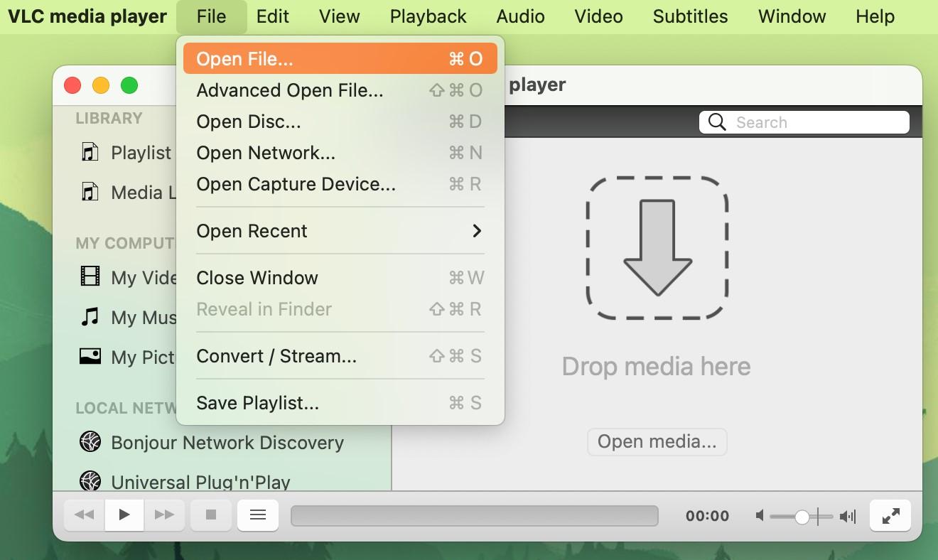
Task: Click the search magnifier icon
Action: (x=717, y=122)
